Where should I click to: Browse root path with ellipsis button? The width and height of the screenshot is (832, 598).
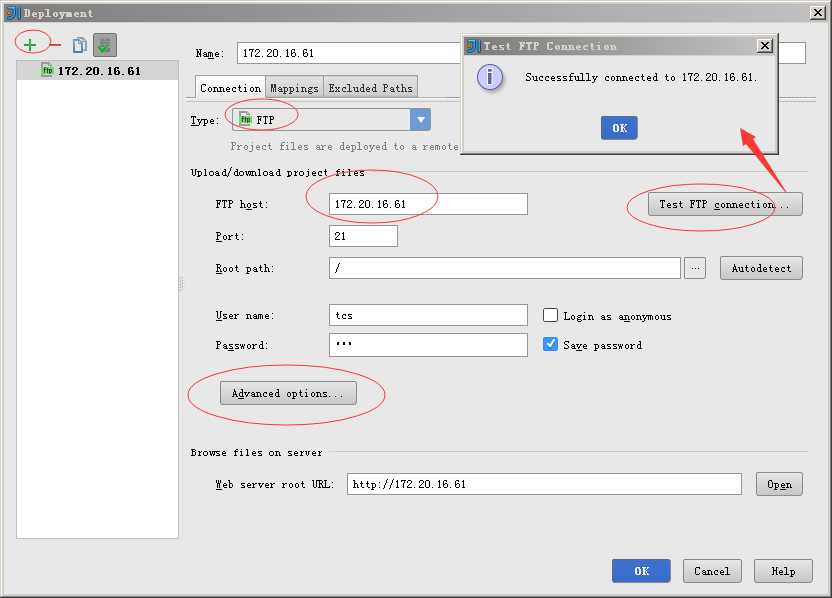(x=695, y=268)
